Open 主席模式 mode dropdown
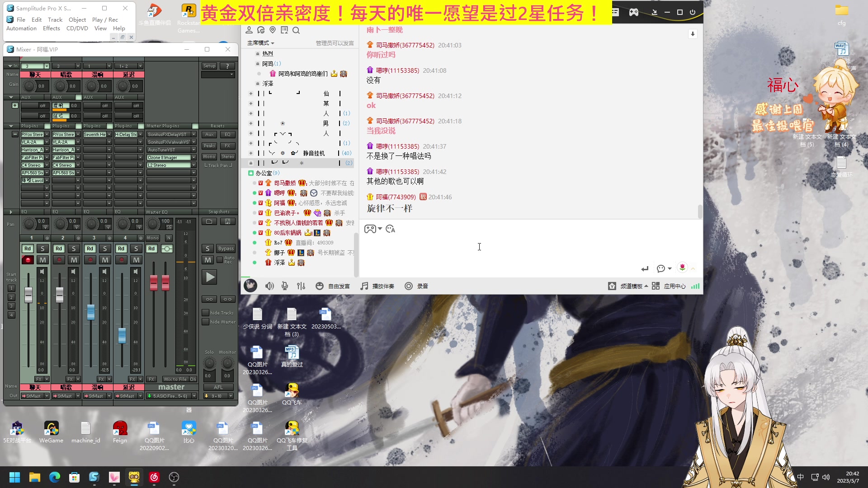Viewport: 868px width, 488px height. tap(261, 43)
